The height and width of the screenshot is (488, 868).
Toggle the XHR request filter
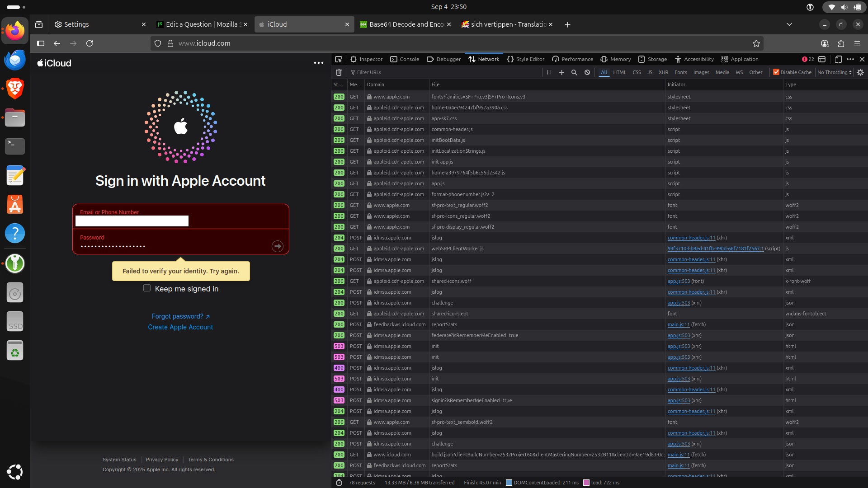point(663,72)
